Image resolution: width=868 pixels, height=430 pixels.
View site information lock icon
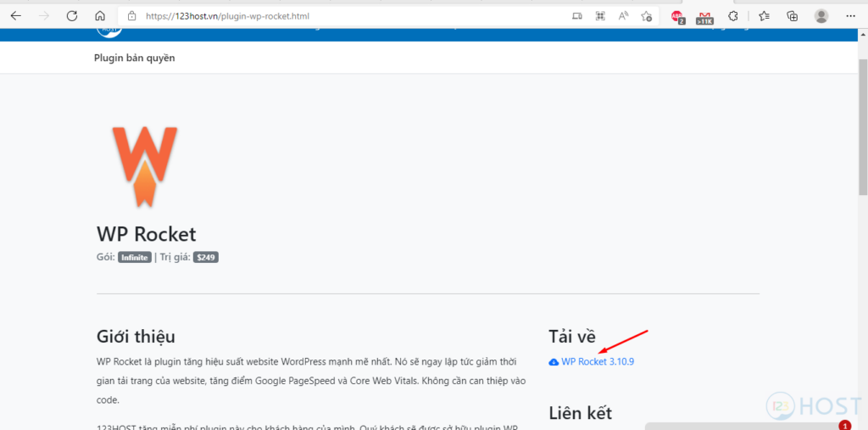131,16
